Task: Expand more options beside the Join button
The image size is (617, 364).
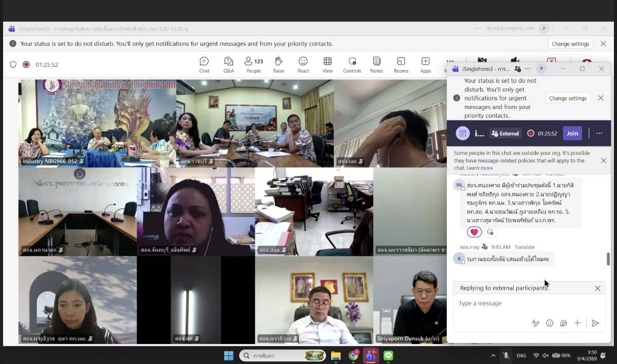Action: (599, 133)
